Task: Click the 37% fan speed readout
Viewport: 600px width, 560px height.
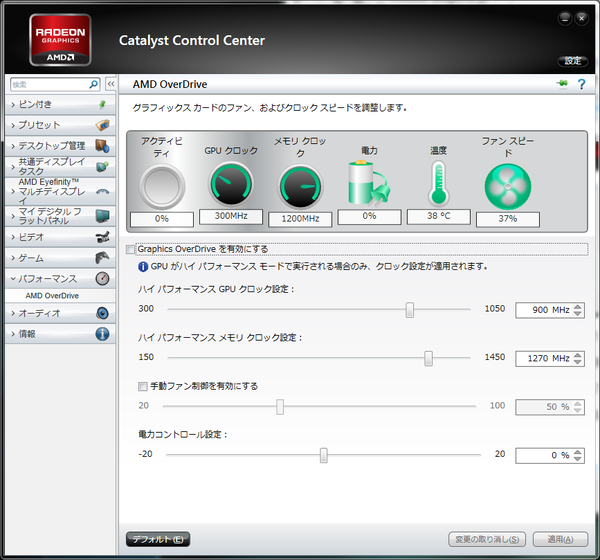Action: (508, 219)
